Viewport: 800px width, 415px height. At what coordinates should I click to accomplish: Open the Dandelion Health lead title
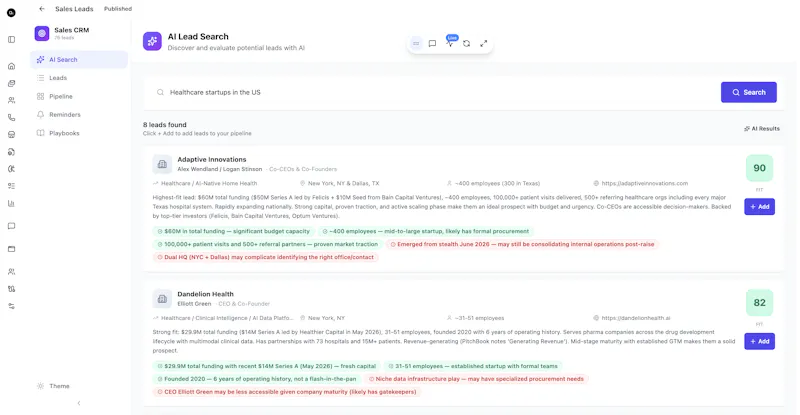[x=206, y=295]
